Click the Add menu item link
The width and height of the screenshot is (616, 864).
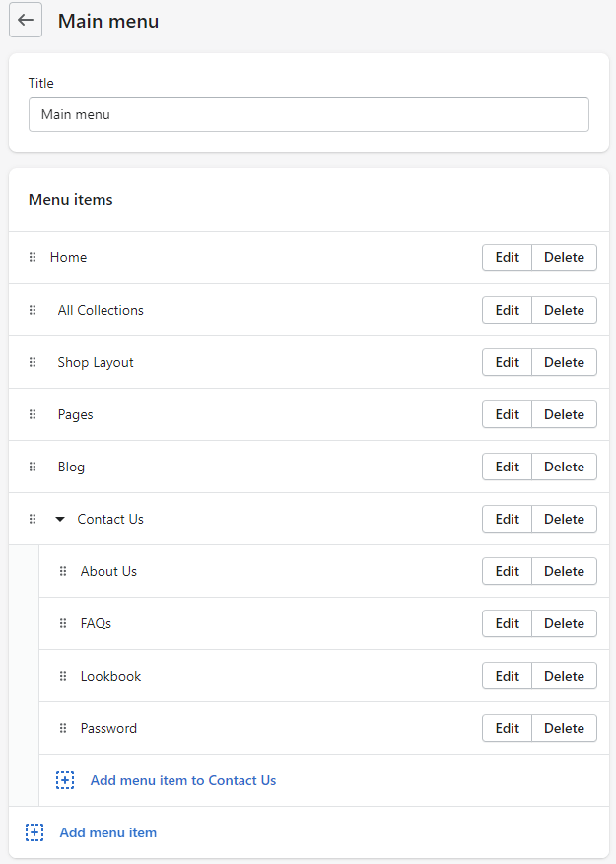click(107, 832)
